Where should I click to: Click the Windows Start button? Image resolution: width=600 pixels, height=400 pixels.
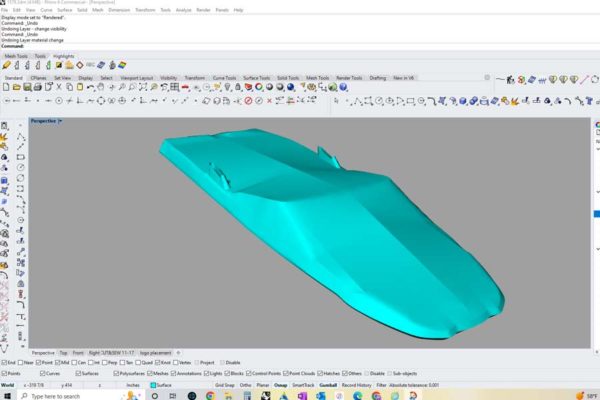pyautogui.click(x=8, y=396)
